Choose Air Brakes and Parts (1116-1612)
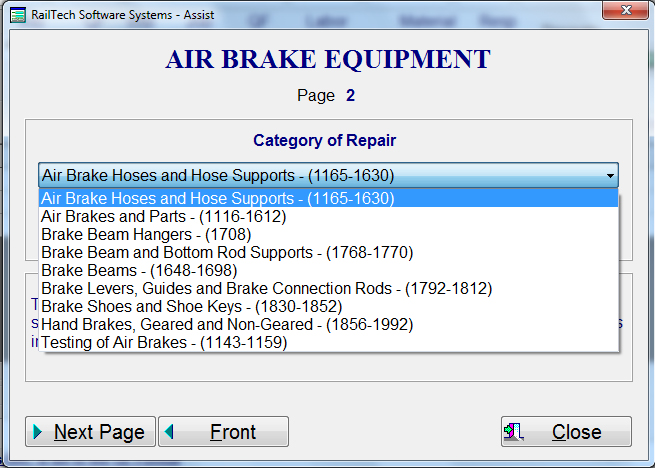655x468 pixels. tap(164, 216)
